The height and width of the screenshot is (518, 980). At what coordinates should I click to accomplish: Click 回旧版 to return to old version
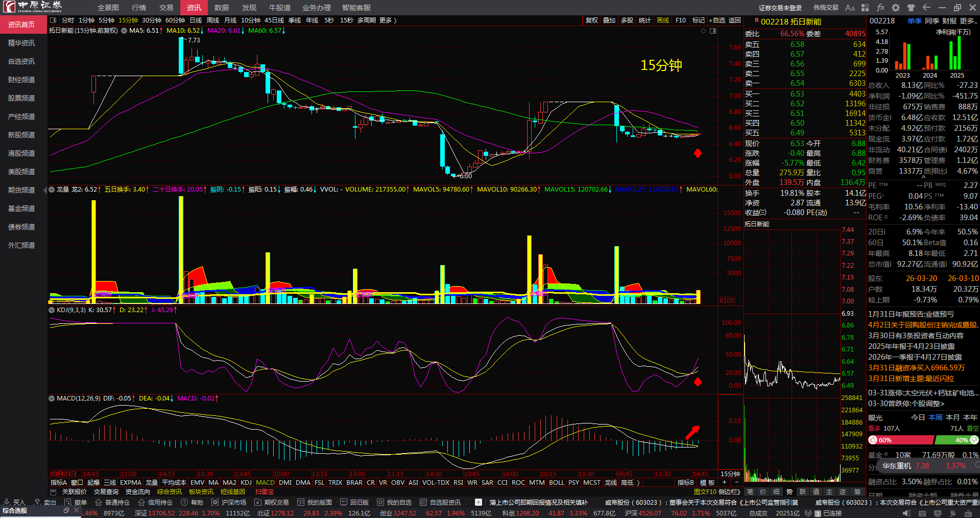point(354,502)
